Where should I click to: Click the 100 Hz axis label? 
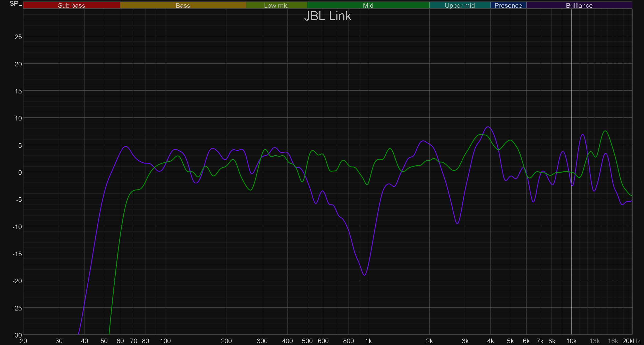[x=165, y=341]
